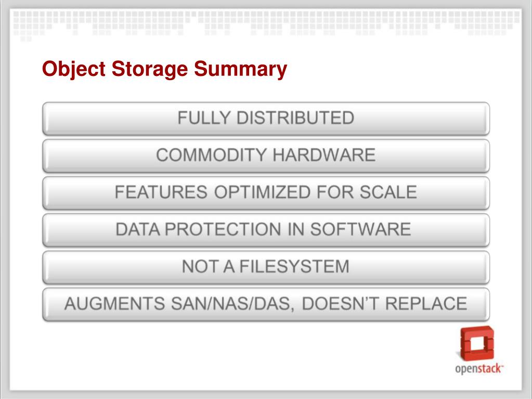Image resolution: width=532 pixels, height=399 pixels.
Task: Click the word Object in the title
Action: tap(74, 69)
